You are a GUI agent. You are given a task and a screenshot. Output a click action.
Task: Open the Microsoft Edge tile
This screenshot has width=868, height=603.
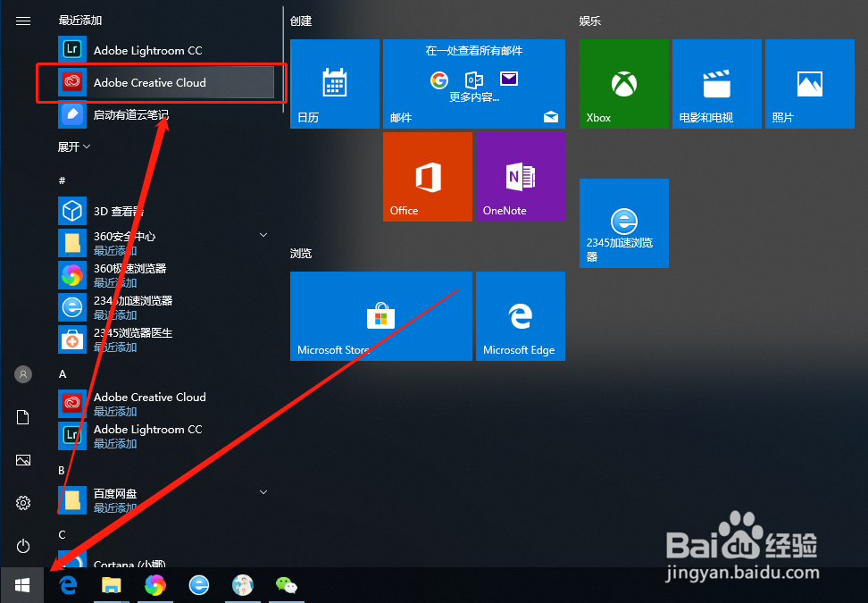(x=521, y=316)
